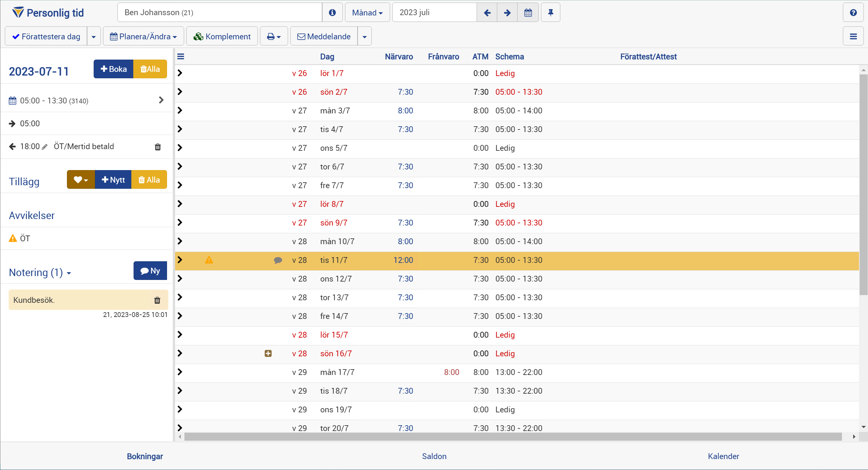Click the 2023 juli date field

(x=435, y=13)
